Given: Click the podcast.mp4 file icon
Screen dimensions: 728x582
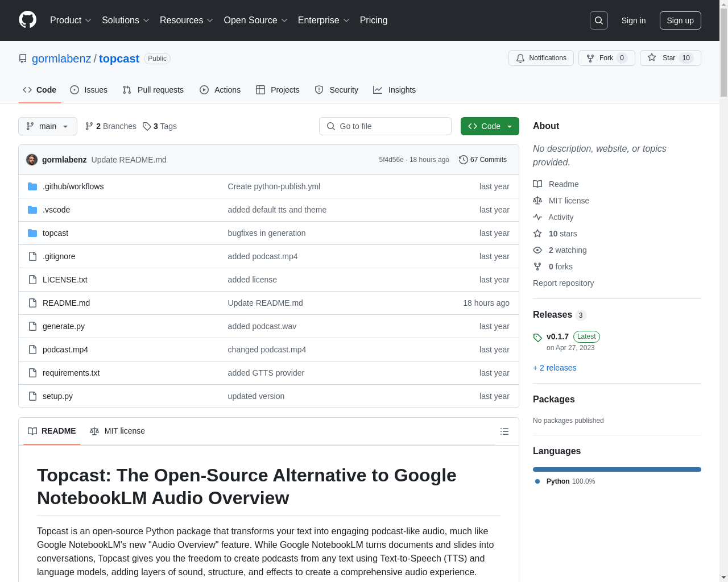Looking at the screenshot, I should pos(32,350).
